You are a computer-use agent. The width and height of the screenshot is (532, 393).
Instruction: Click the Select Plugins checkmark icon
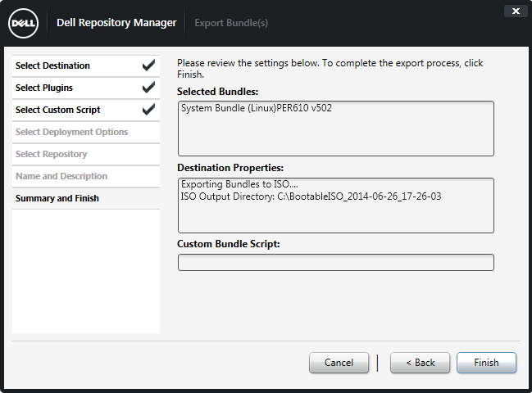pyautogui.click(x=148, y=88)
